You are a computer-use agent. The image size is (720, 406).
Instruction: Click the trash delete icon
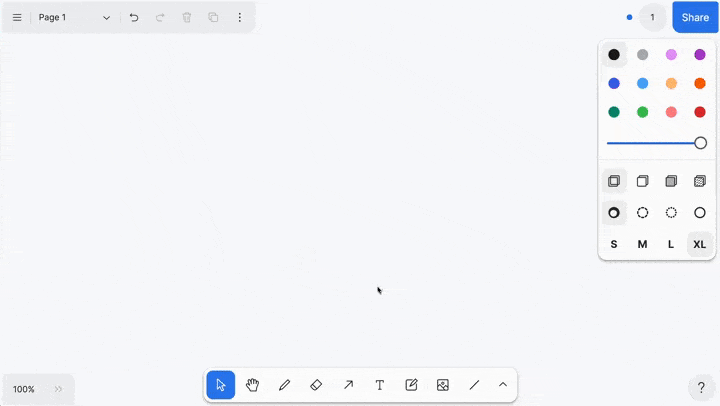coord(186,17)
